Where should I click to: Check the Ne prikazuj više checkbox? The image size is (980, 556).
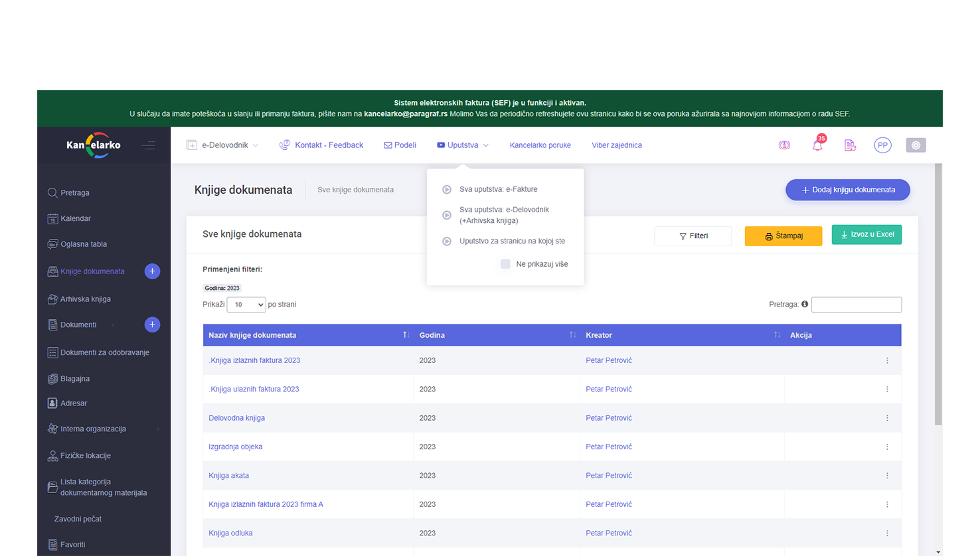[x=505, y=264]
